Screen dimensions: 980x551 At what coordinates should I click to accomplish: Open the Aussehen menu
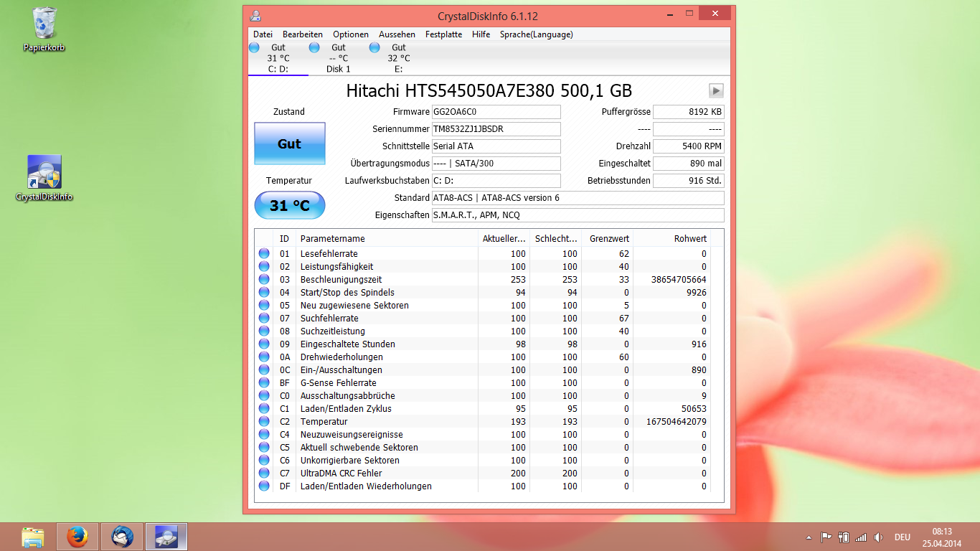click(397, 34)
